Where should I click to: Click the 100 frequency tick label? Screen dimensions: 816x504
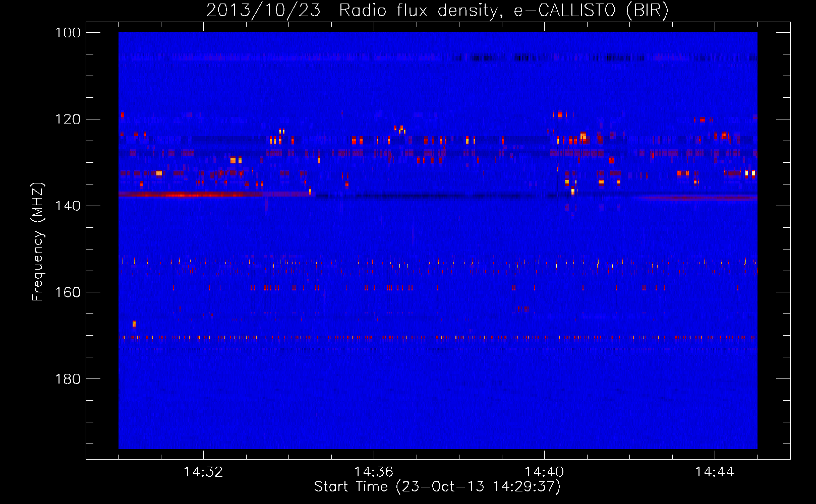coord(68,33)
